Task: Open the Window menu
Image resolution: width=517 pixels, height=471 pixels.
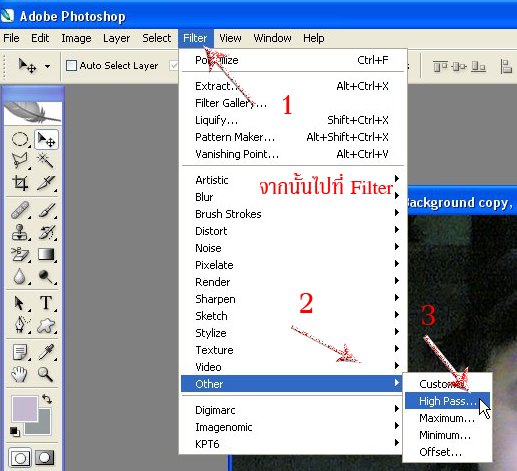Action: point(272,38)
